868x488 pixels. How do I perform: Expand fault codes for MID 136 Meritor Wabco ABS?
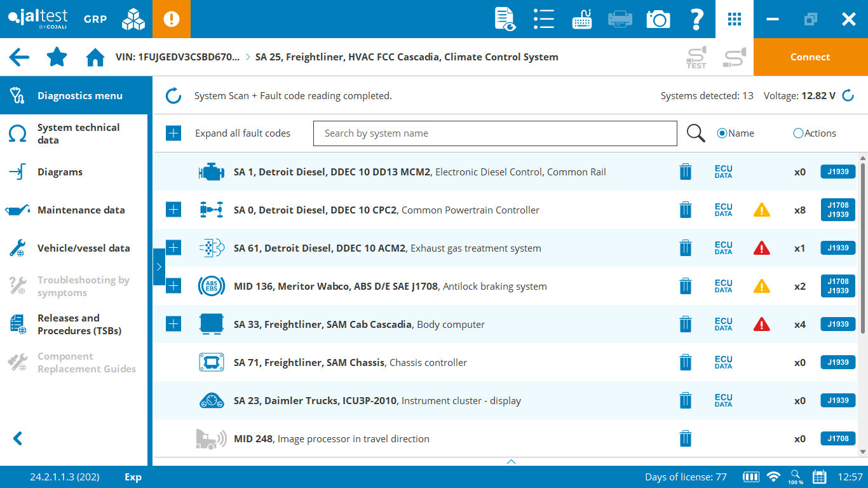pos(173,286)
